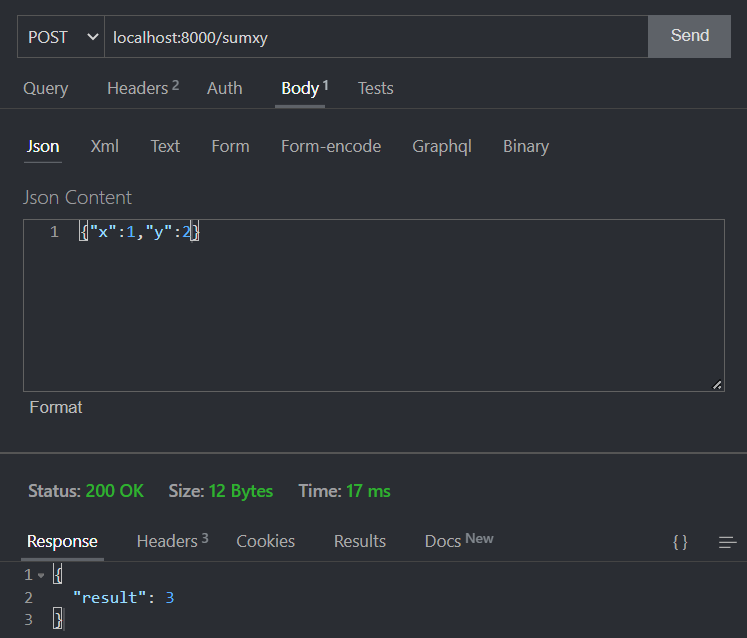The width and height of the screenshot is (747, 638).
Task: Click the URL field localhost:8000/sumxy
Action: [x=376, y=37]
